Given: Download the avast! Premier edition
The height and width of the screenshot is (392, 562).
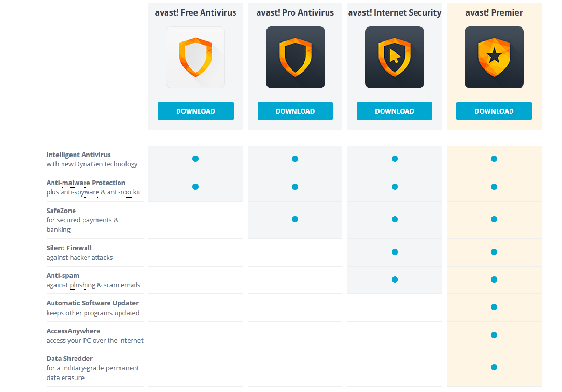Looking at the screenshot, I should (494, 111).
